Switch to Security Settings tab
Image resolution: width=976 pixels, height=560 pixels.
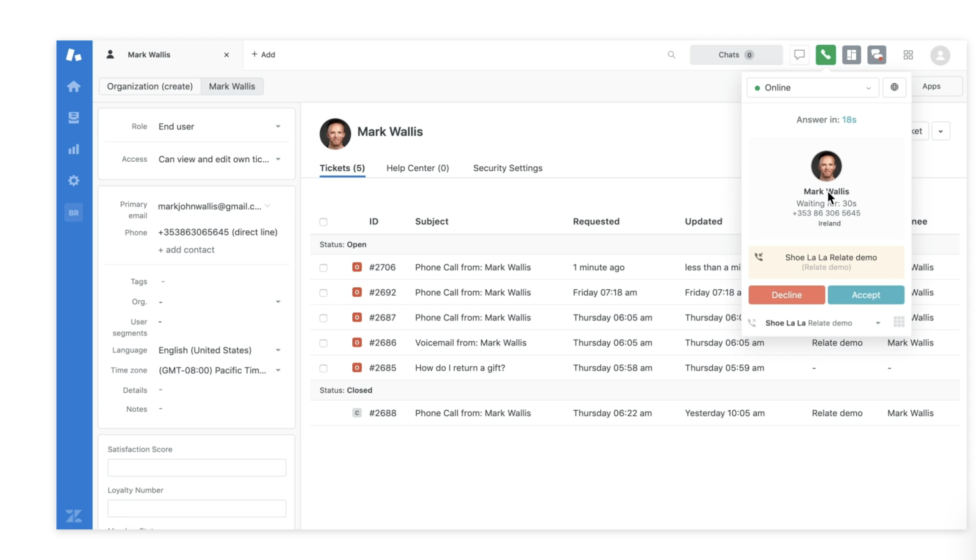pyautogui.click(x=507, y=168)
